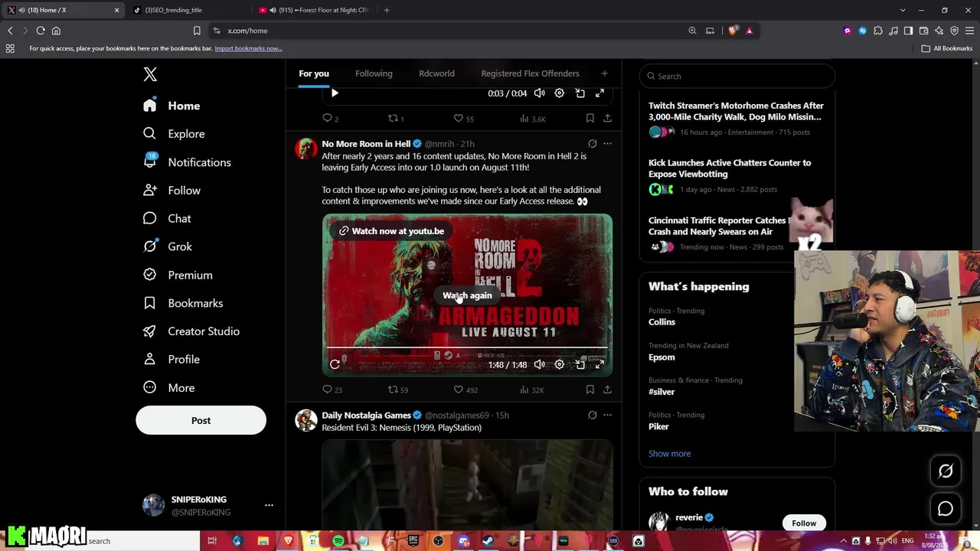Enter fullscreen on the top 0:04 video
The height and width of the screenshot is (551, 980).
tap(599, 93)
